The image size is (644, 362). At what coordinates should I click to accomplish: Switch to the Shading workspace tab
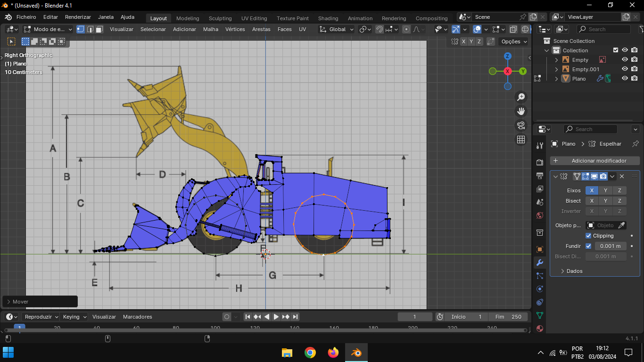tap(328, 18)
